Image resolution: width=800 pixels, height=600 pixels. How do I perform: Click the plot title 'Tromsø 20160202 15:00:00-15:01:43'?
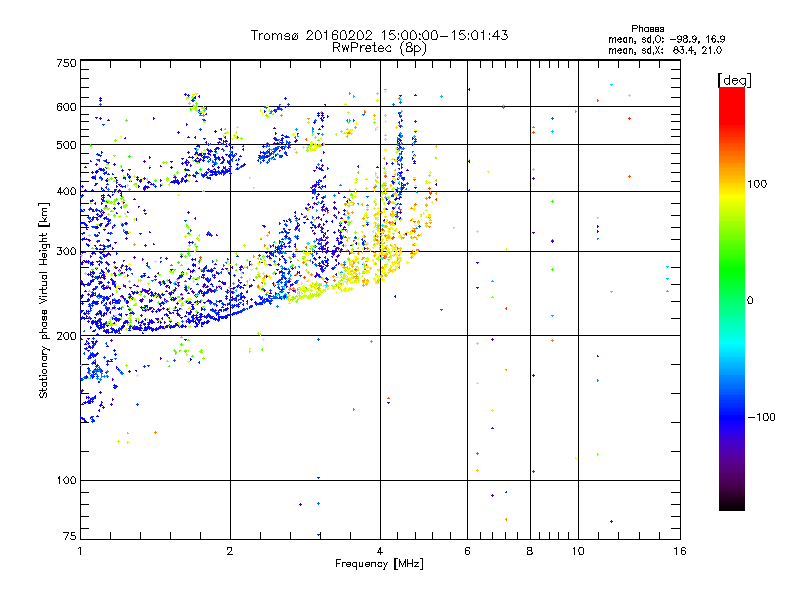click(379, 35)
